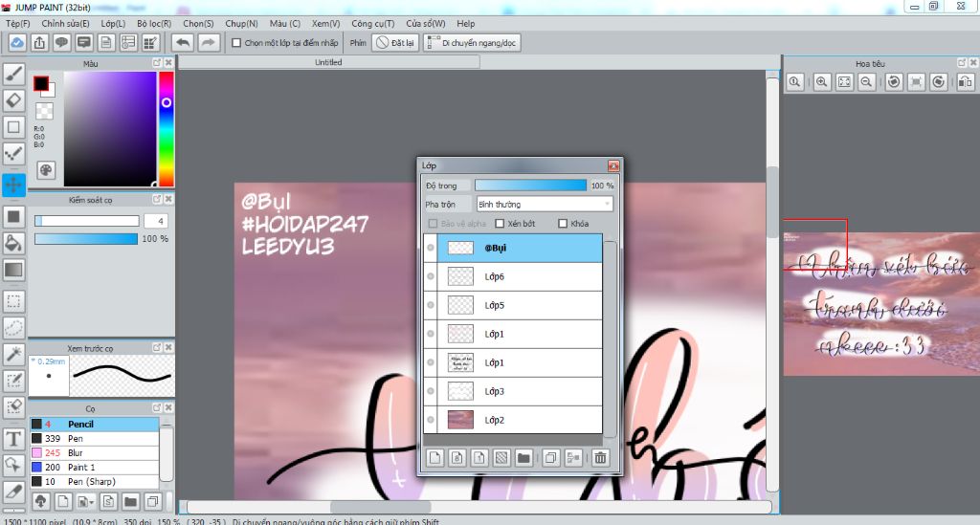
Task: Open the Tệp(F) menu
Action: click(18, 24)
